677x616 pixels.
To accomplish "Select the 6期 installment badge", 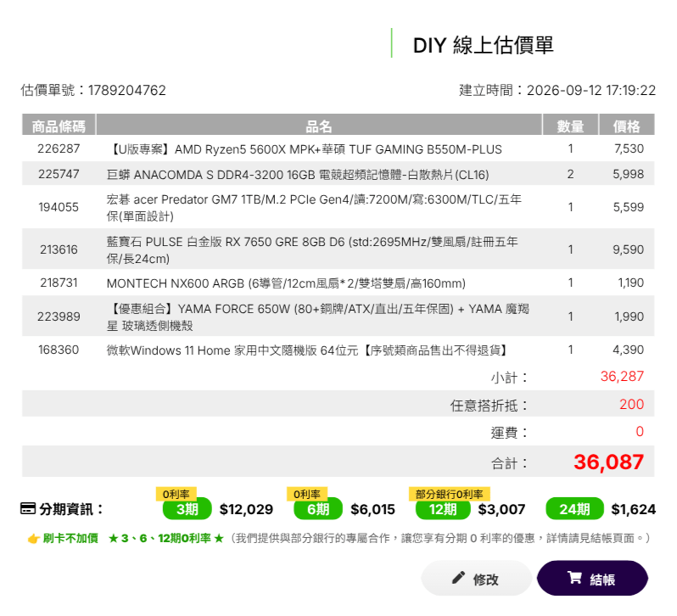I will click(318, 509).
